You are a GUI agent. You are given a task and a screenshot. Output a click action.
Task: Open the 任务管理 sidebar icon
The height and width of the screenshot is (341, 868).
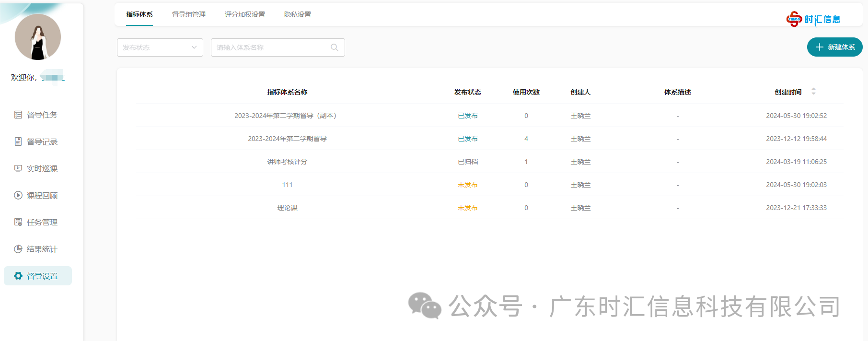[x=18, y=222]
